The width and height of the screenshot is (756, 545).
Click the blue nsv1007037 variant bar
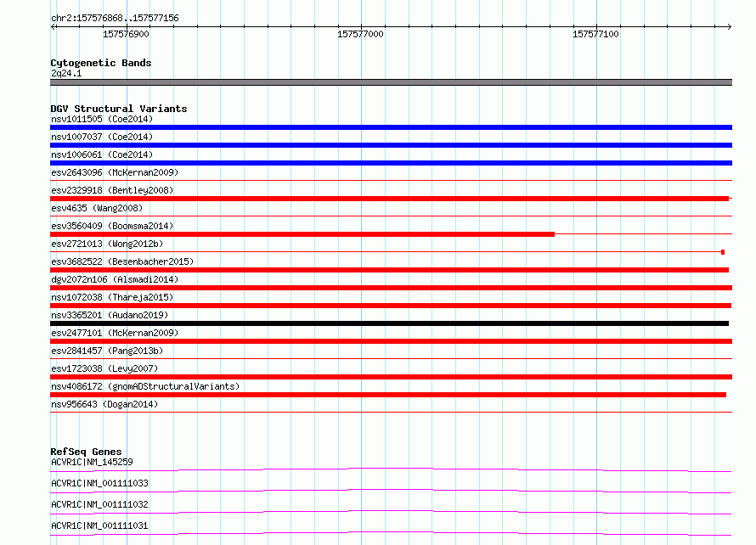point(391,145)
